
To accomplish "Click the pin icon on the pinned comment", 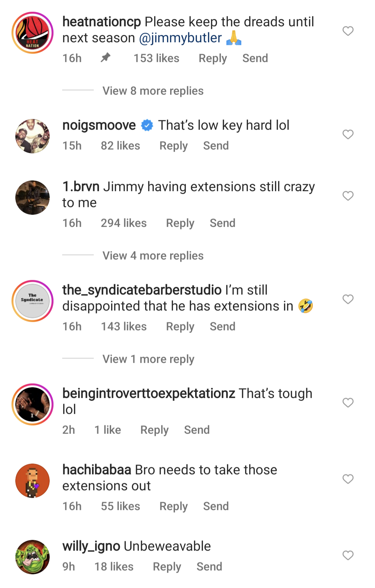I will click(x=105, y=58).
